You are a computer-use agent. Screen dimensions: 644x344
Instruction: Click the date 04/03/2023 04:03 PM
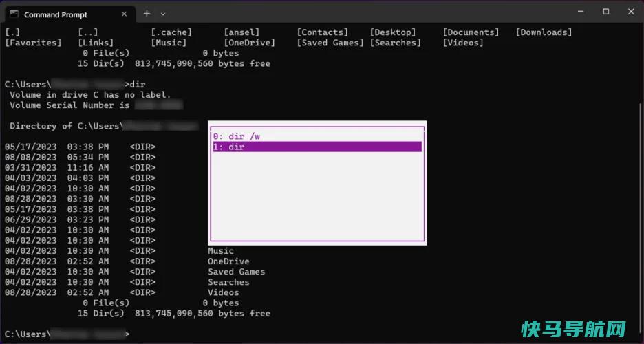point(56,178)
